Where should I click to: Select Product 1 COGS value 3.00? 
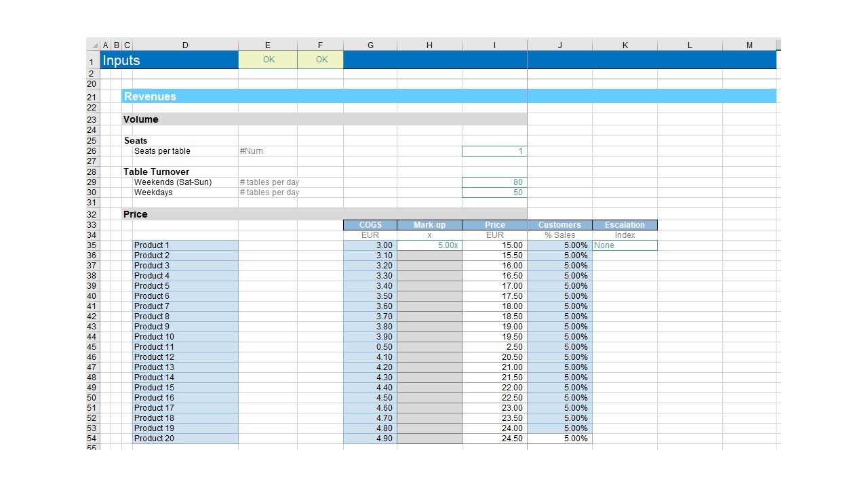tap(370, 245)
